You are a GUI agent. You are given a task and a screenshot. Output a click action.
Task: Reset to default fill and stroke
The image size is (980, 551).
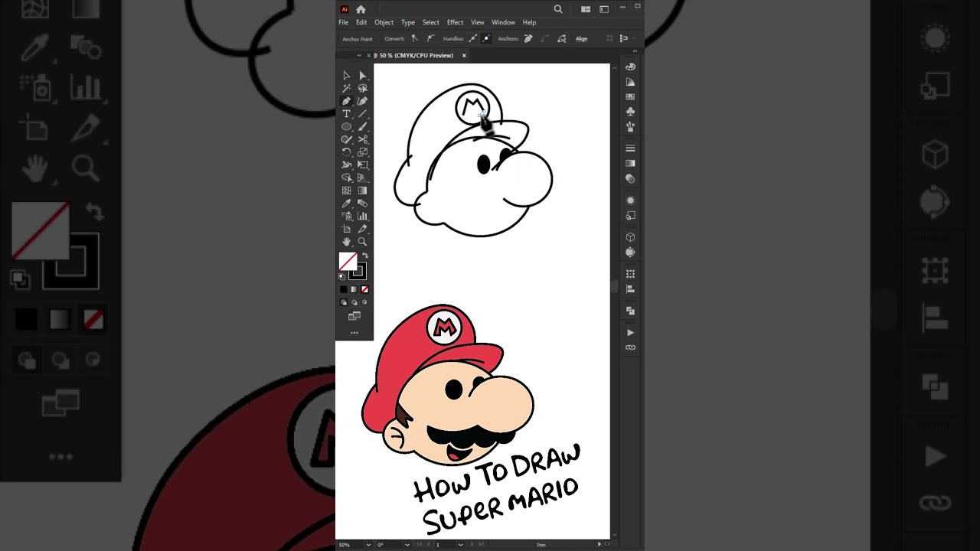click(342, 276)
